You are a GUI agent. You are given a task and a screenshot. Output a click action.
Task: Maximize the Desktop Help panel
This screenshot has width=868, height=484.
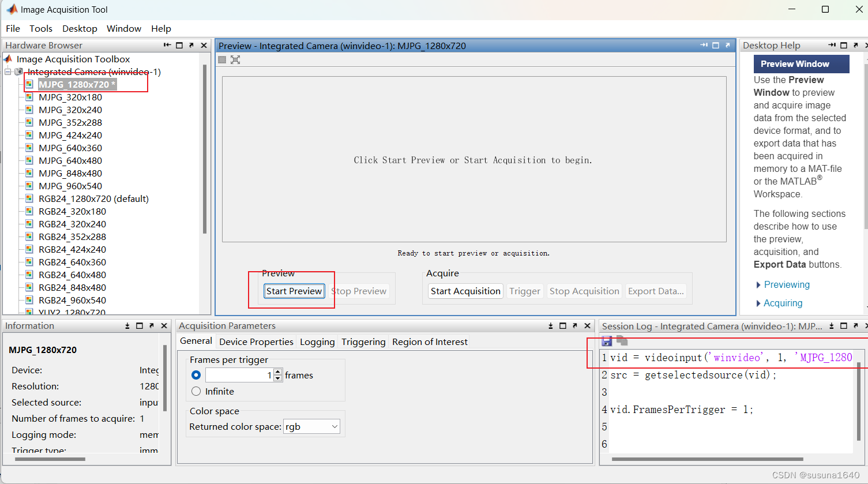pos(844,45)
